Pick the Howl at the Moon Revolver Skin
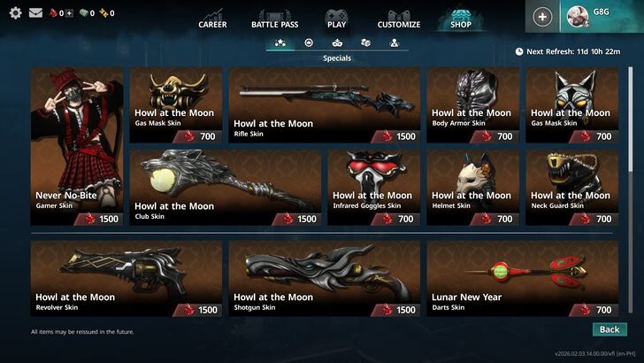Viewport: 644px width, 363px height. [126, 279]
